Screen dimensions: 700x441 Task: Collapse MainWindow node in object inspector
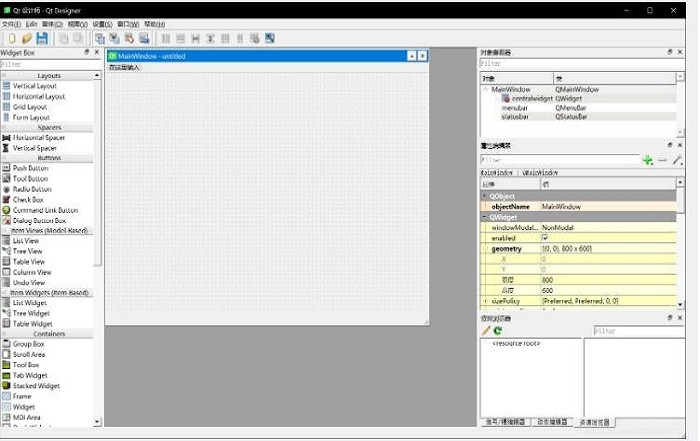[485, 89]
